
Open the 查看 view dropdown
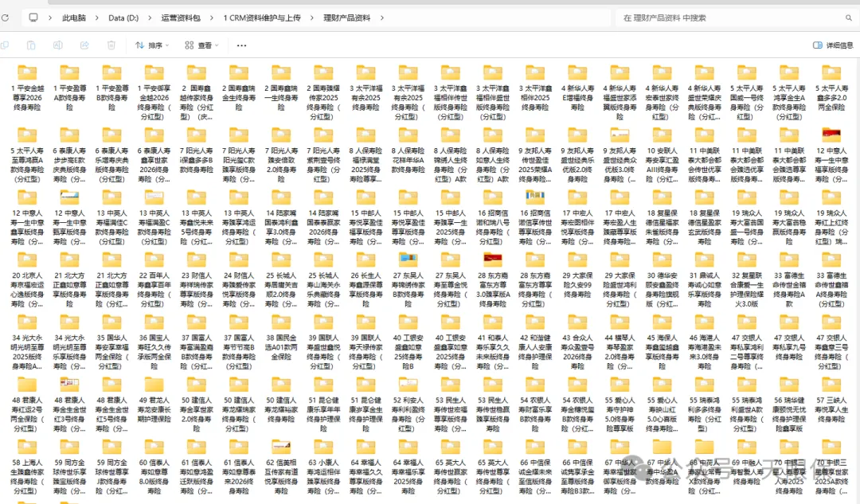click(202, 46)
